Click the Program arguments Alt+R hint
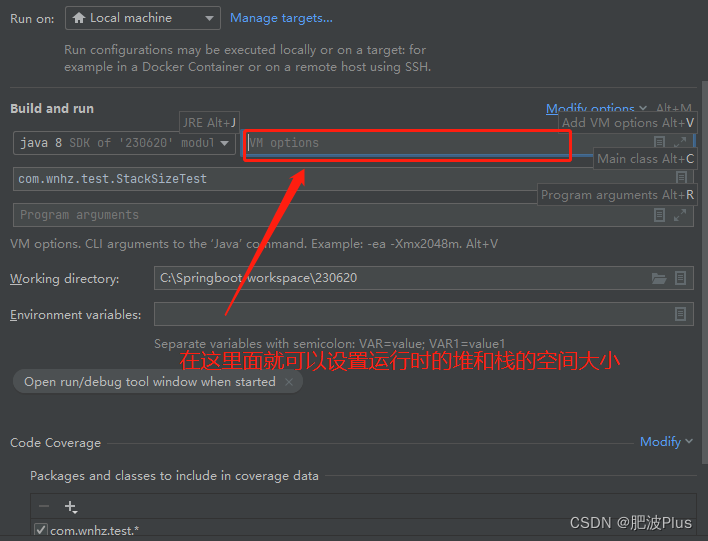708x541 pixels. (x=617, y=195)
